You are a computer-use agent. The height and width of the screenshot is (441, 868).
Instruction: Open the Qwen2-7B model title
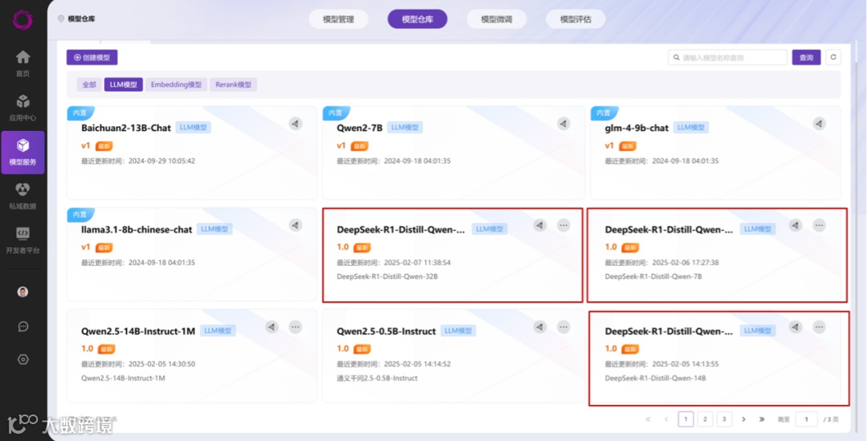click(359, 128)
